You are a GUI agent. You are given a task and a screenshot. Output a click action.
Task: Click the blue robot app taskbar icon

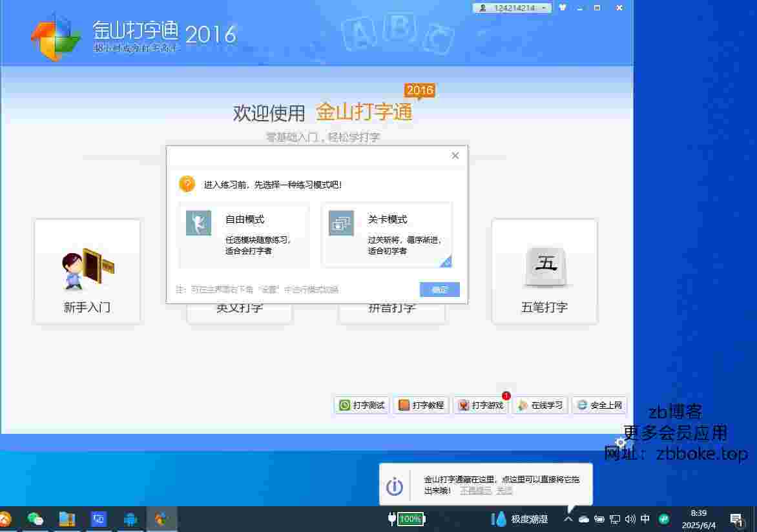click(130, 519)
